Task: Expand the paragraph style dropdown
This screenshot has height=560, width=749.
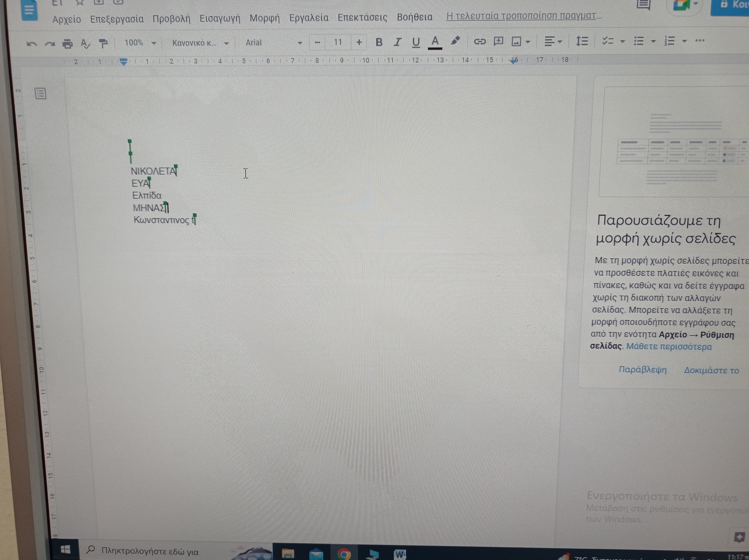Action: pos(200,43)
